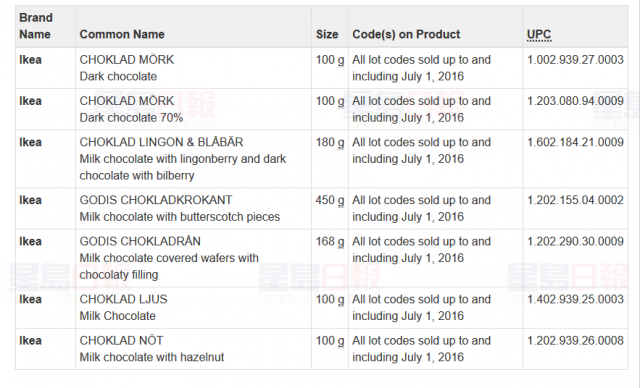Viewport: 640px width, 388px height.
Task: Select the GODIS CHOKLADRÅN product name
Action: 140,241
